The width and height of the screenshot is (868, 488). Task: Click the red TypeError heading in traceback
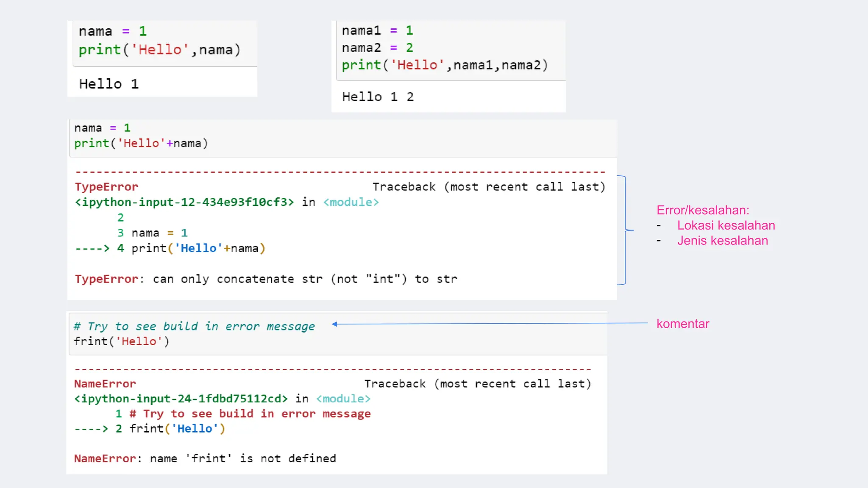tap(106, 187)
